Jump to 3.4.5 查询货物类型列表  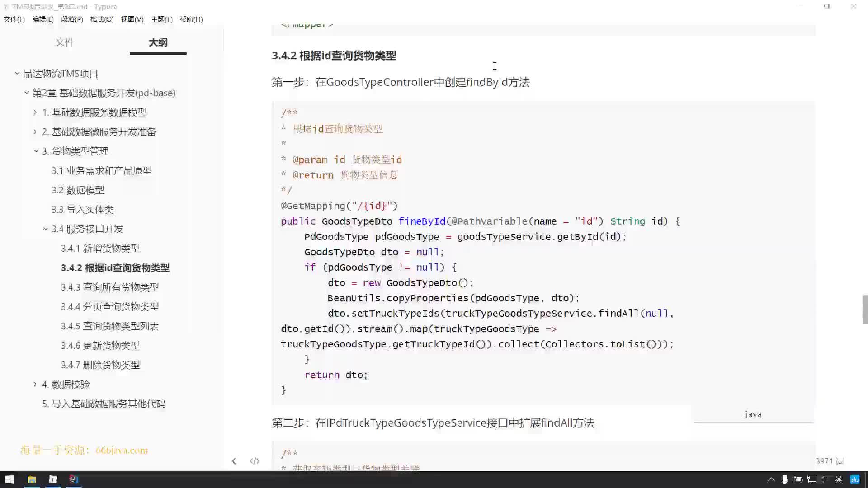click(110, 326)
